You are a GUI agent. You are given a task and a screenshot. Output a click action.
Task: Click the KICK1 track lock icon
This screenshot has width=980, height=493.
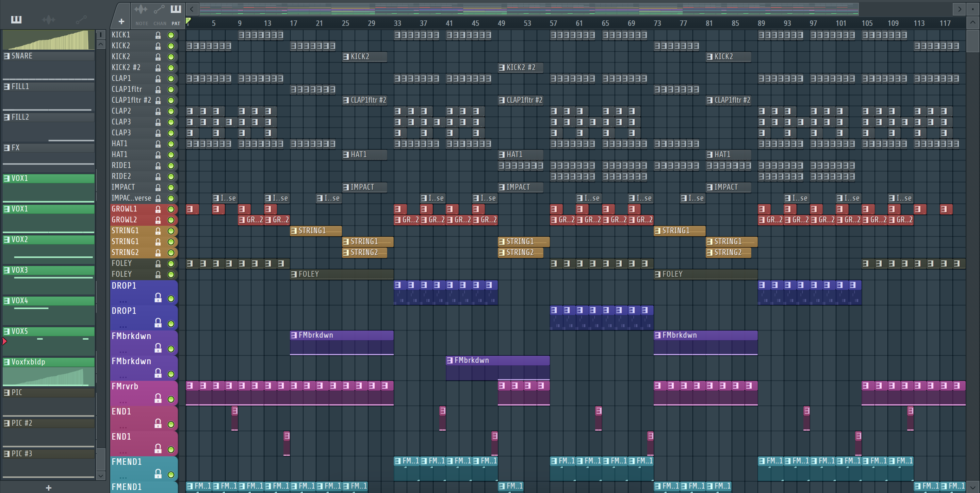(158, 35)
